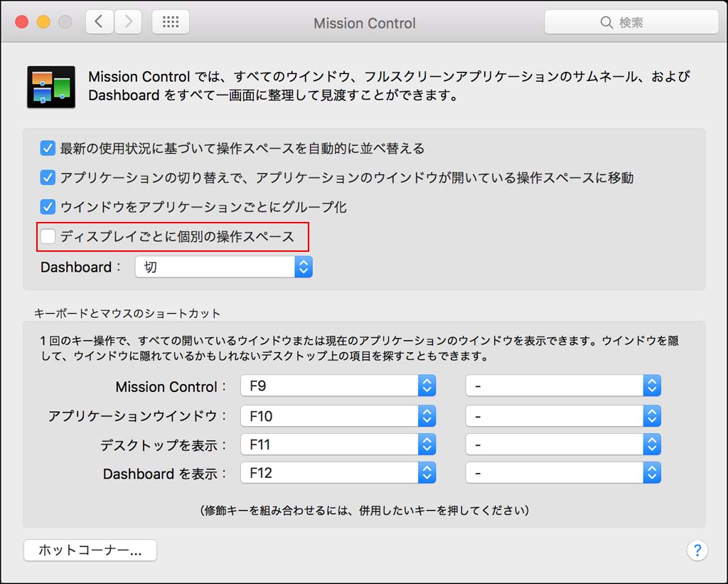Screen dimensions: 728x584
Task: Open the Dashboard を表示 F12 key dropdown
Action: coord(338,473)
